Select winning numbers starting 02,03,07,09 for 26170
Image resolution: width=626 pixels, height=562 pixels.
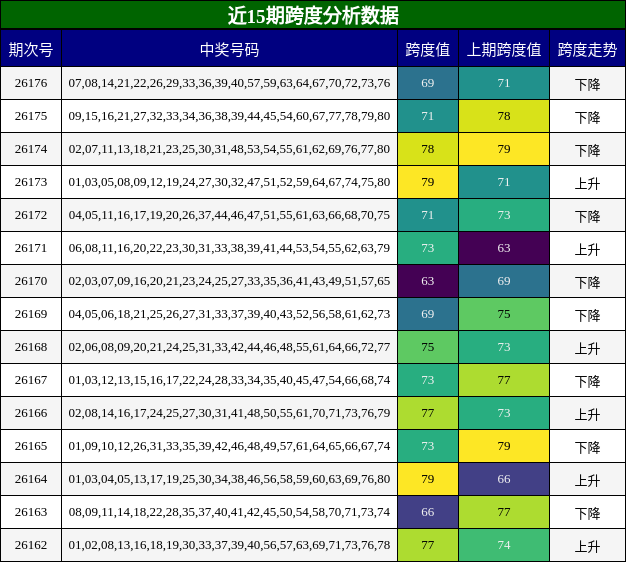pos(229,281)
